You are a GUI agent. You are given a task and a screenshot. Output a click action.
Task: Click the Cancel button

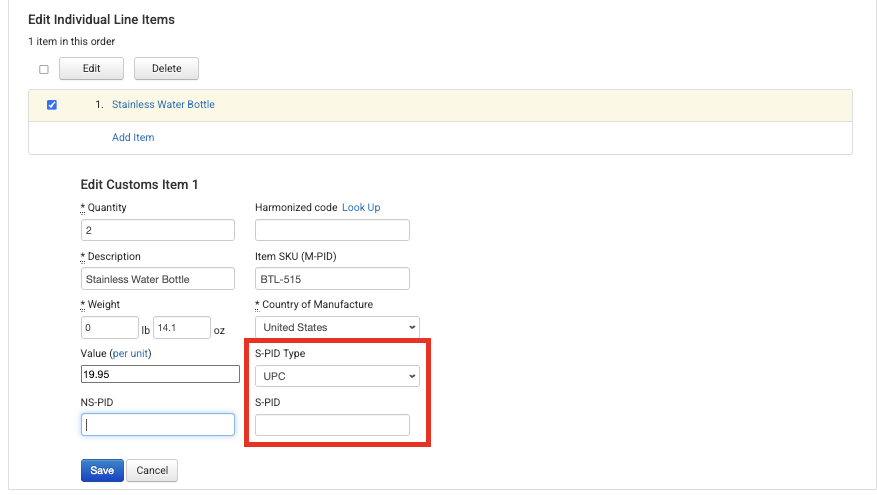coord(152,470)
